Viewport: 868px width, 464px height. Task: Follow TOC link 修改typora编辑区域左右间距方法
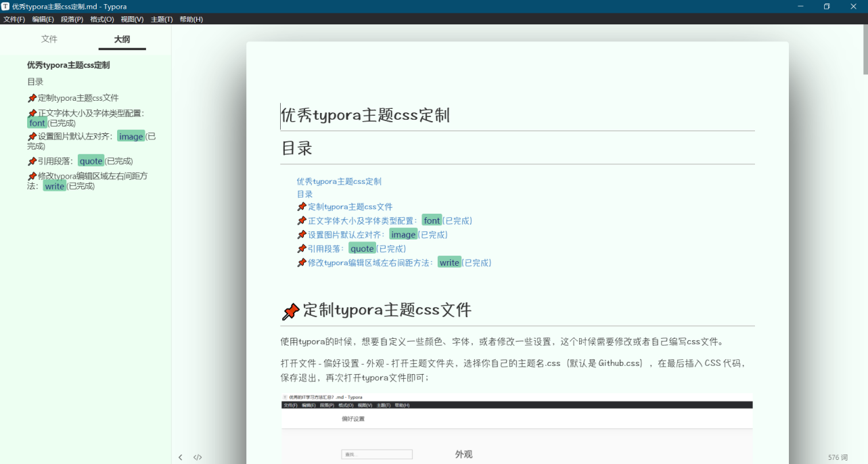394,262
